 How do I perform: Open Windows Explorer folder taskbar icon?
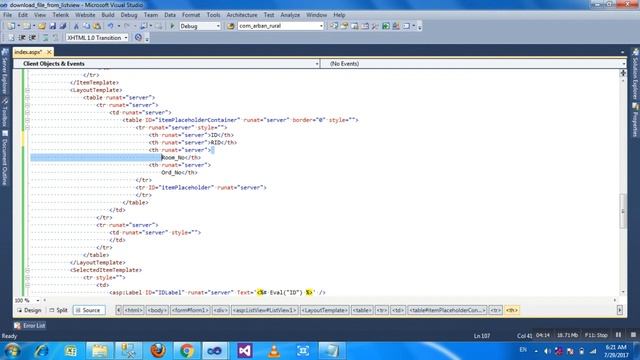tap(99, 351)
